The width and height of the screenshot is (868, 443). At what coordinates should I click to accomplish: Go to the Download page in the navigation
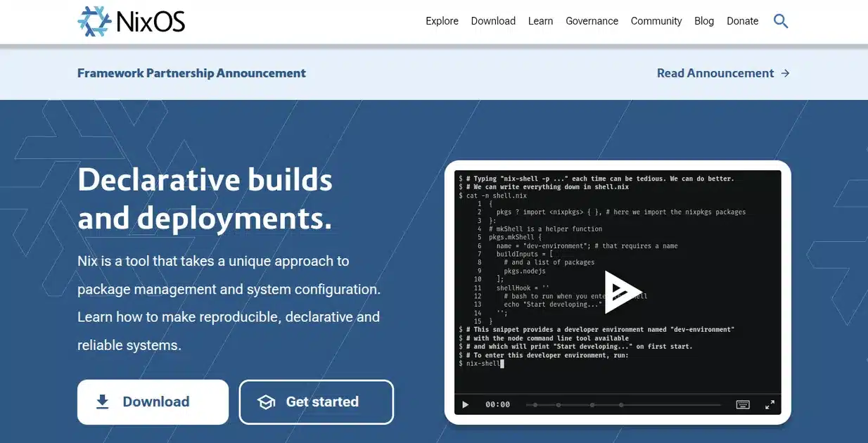493,21
